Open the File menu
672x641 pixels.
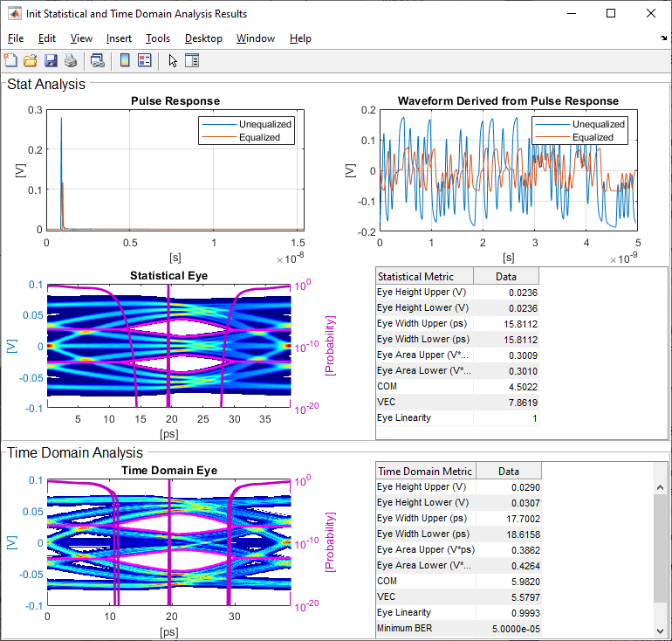(16, 38)
